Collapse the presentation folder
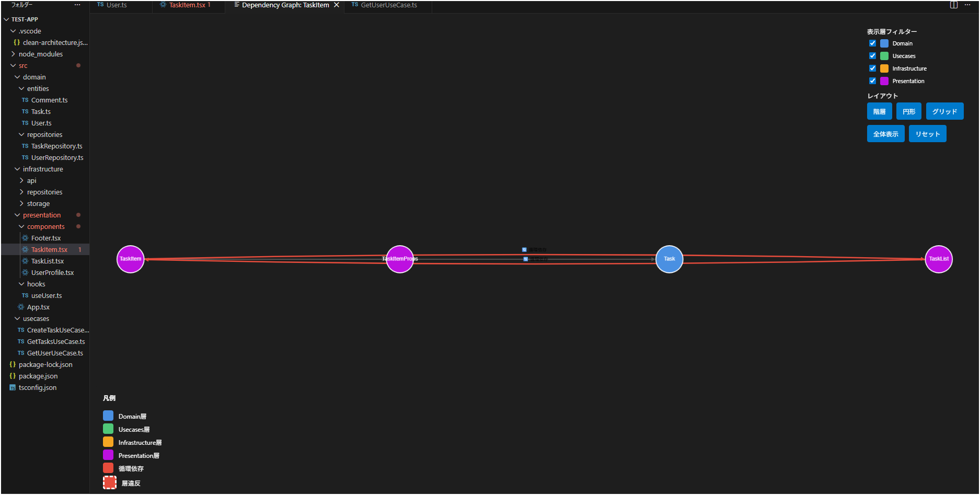The width and height of the screenshot is (980, 495). (17, 215)
